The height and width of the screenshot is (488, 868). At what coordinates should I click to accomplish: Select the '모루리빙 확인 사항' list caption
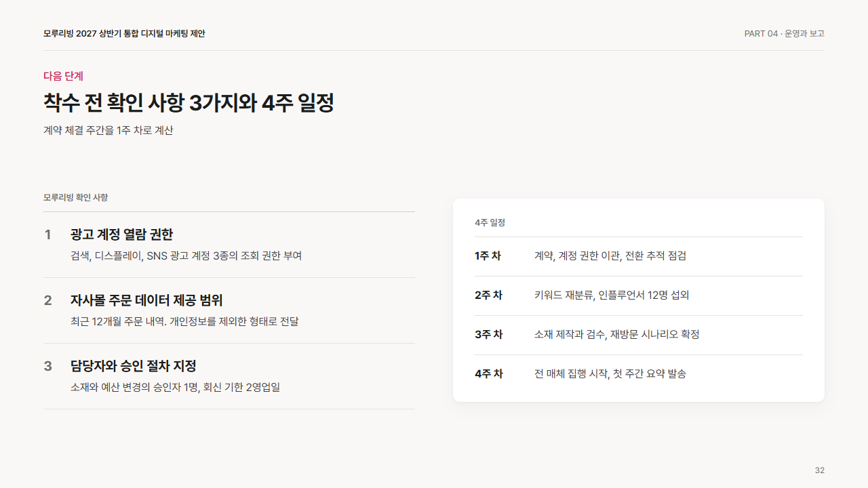(75, 197)
